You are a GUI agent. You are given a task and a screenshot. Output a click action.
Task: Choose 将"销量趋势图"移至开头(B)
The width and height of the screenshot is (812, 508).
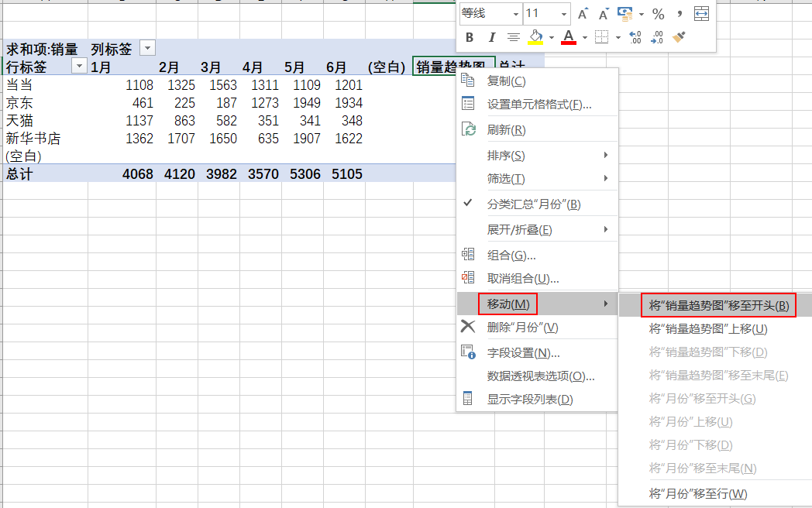(718, 306)
